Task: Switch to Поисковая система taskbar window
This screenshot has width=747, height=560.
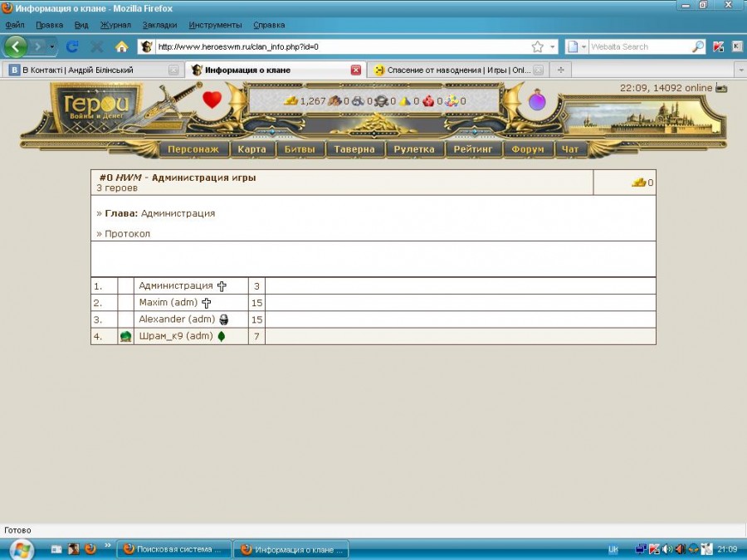Action: pos(174,549)
